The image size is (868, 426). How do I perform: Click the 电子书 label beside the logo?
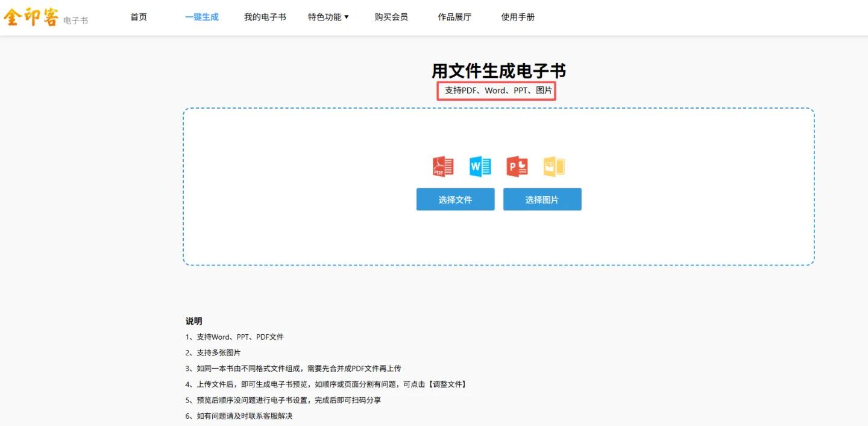(75, 21)
